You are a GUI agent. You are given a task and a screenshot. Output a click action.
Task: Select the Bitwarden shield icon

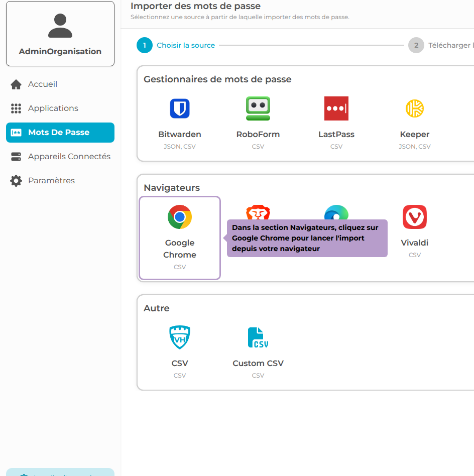(179, 108)
